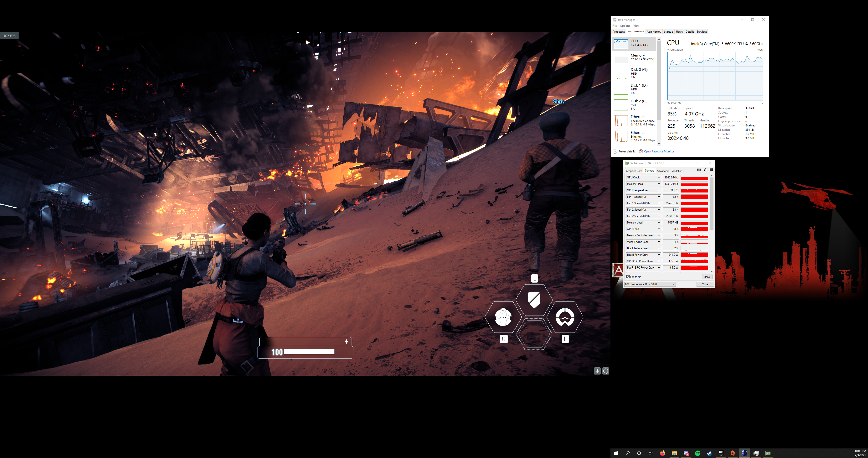868x458 pixels.
Task: Switch to the Processes tab
Action: pos(618,32)
